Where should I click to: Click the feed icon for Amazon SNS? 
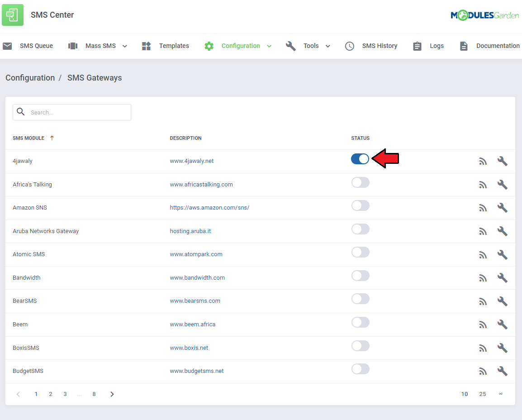click(483, 208)
